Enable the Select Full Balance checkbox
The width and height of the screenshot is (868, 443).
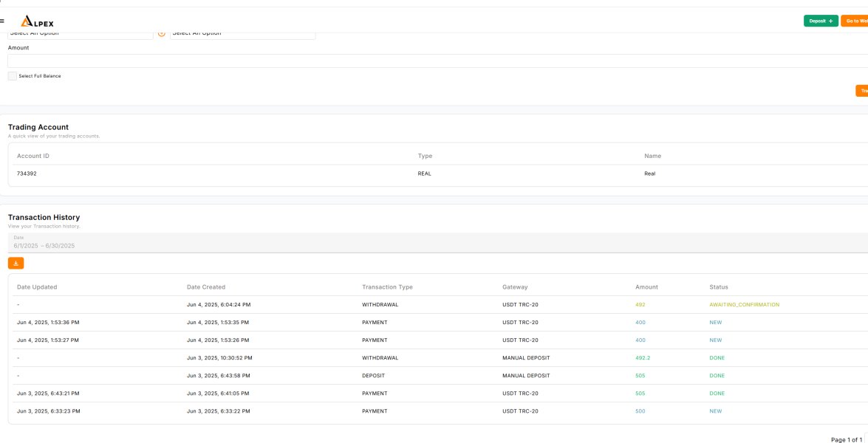tap(13, 76)
